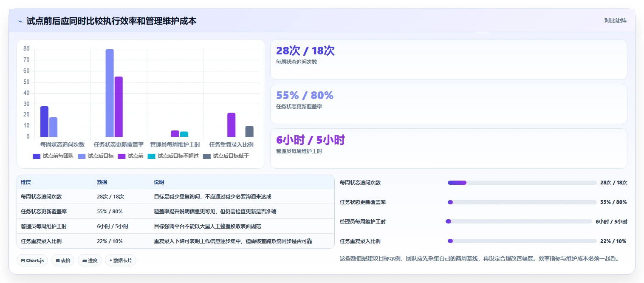Open the 28次 / 18次 data card
This screenshot has width=644, height=283.
[x=449, y=59]
